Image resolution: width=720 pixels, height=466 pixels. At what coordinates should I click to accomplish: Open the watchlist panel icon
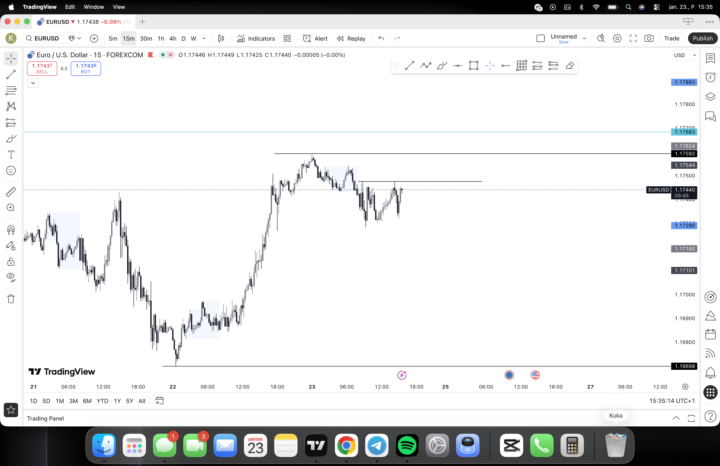[710, 58]
